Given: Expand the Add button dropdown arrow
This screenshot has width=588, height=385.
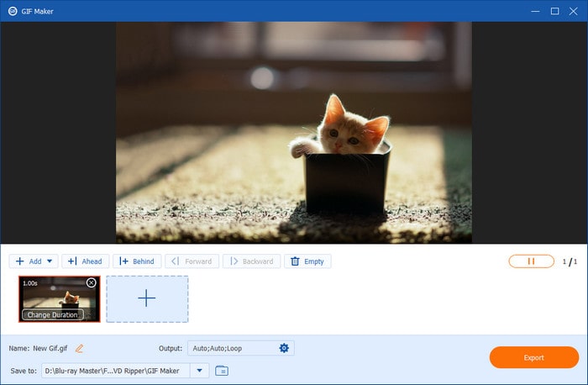Looking at the screenshot, I should 50,261.
